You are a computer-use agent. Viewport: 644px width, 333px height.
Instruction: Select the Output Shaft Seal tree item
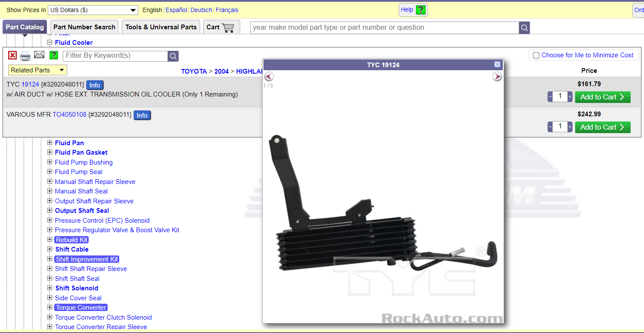click(82, 211)
